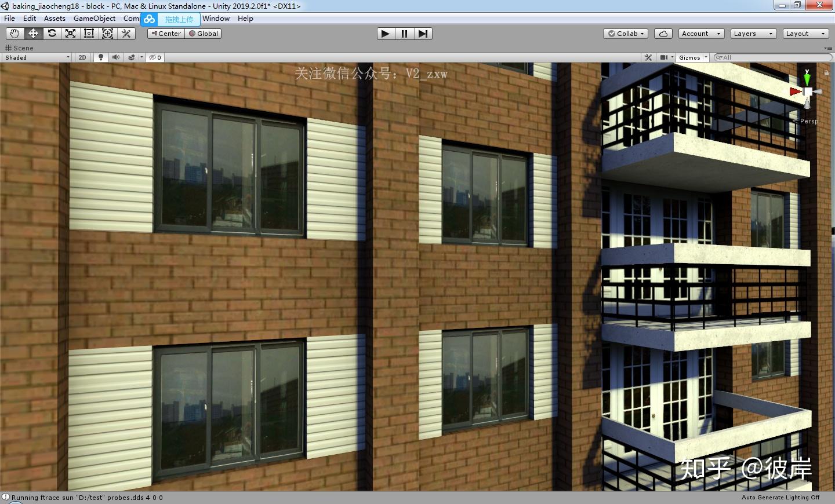Toggle 2D scene view mode
The image size is (835, 504).
82,57
